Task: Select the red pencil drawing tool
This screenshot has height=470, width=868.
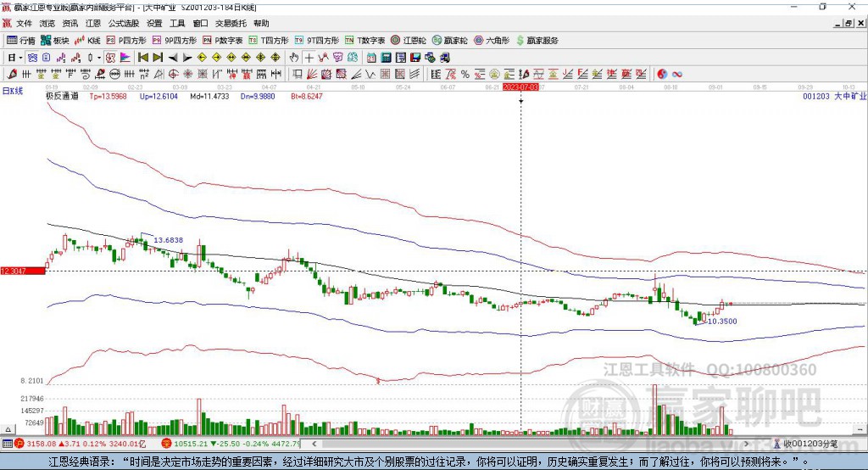Action: [x=12, y=74]
